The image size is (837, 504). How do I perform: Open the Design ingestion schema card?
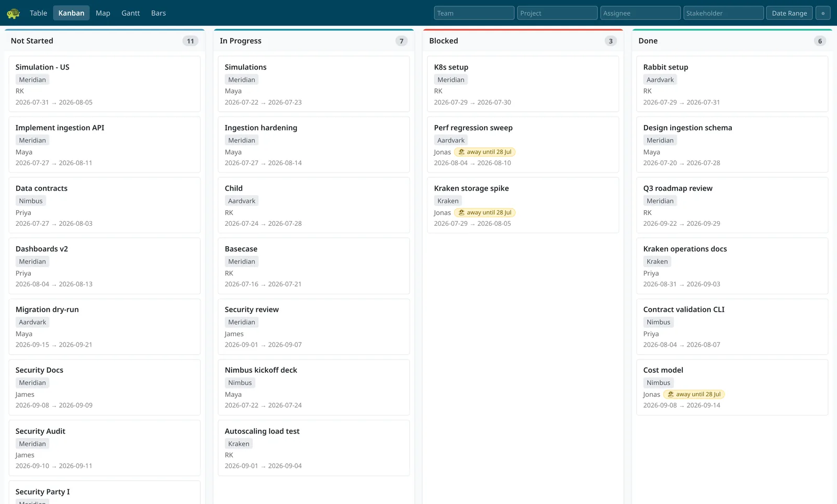pos(732,145)
